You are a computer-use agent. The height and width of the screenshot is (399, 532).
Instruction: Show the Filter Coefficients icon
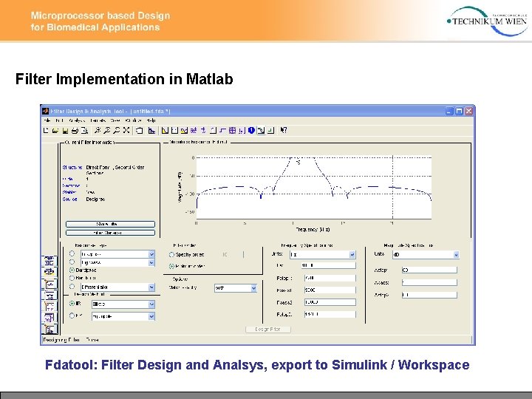coord(242,130)
